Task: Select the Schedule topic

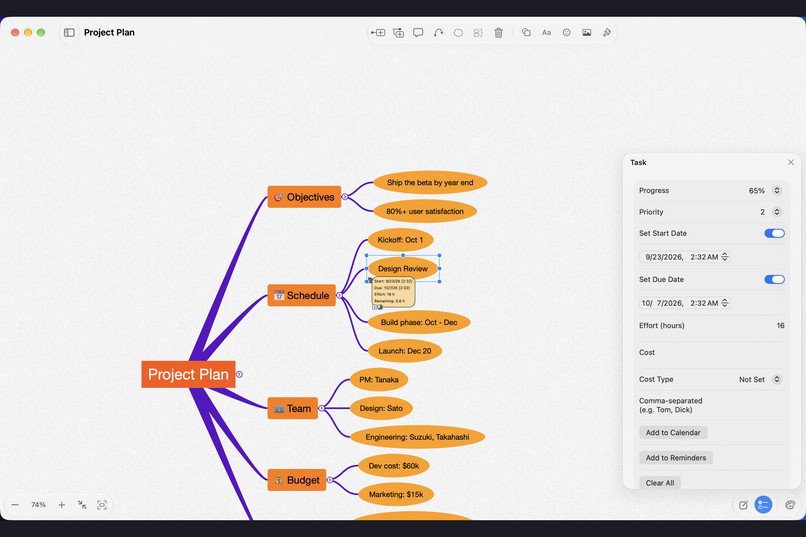Action: click(302, 295)
